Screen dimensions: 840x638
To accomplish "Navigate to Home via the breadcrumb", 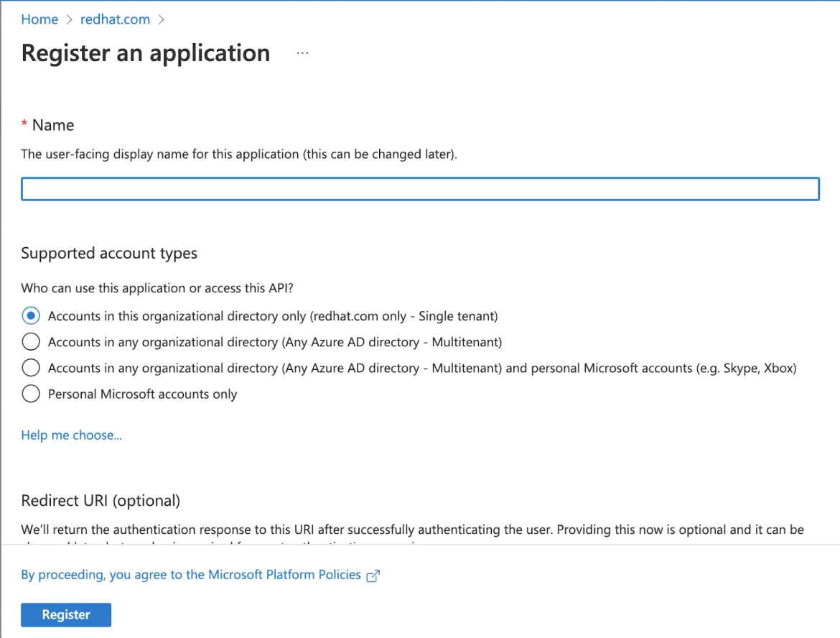I will (39, 19).
